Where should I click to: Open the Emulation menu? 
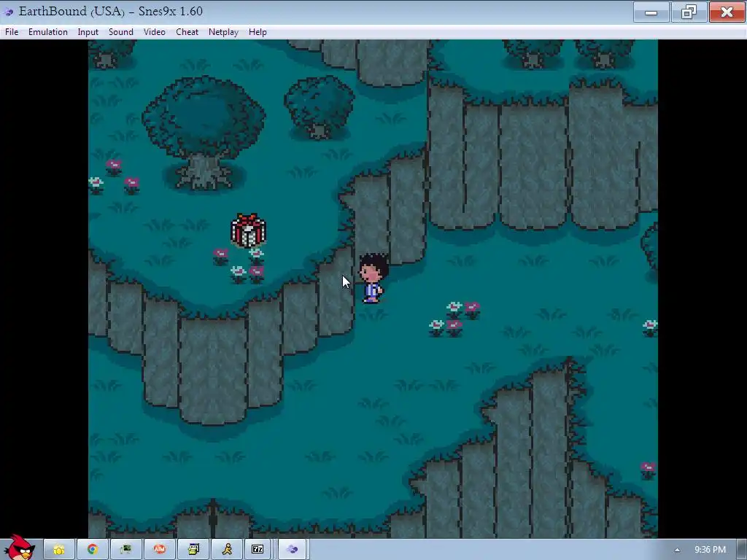(x=47, y=32)
